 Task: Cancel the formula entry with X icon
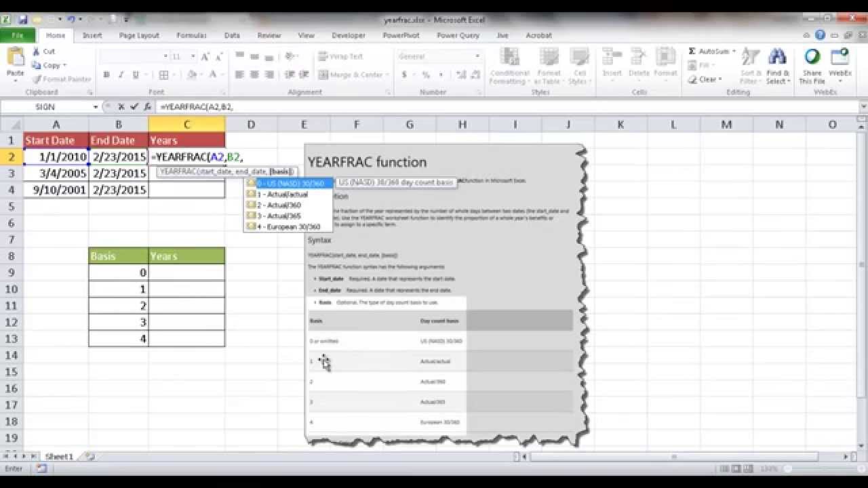[x=121, y=107]
